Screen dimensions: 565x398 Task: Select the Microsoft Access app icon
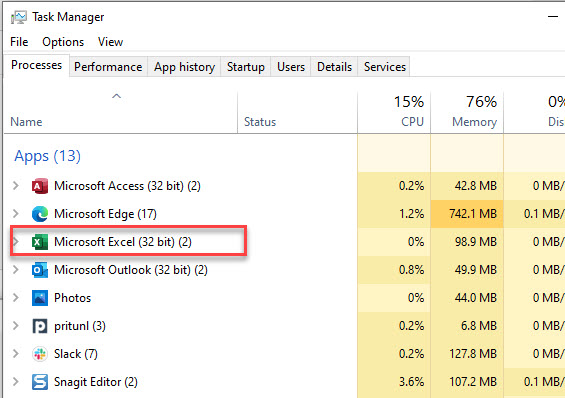pos(40,186)
